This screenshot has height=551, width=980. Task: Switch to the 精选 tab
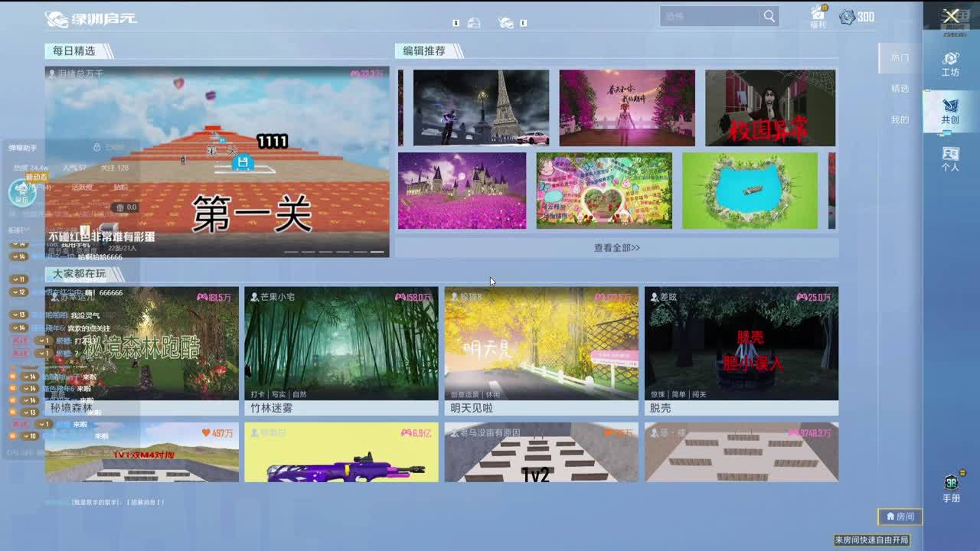900,89
